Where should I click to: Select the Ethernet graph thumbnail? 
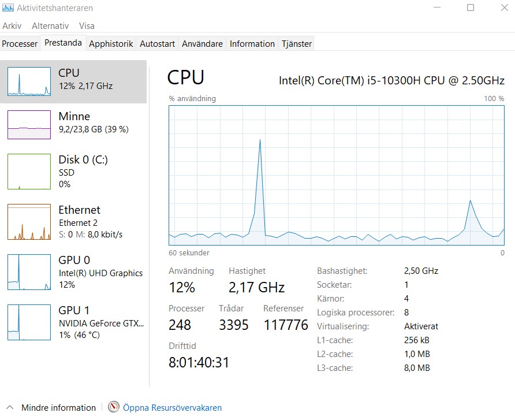(x=29, y=222)
